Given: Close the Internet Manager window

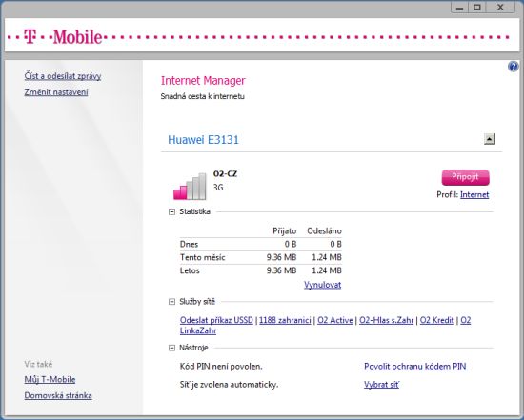Looking at the screenshot, I should [500, 7].
